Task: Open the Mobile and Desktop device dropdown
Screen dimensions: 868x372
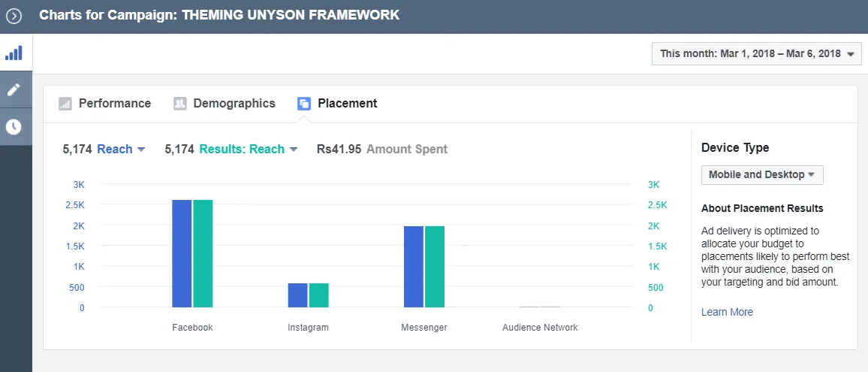Action: coord(761,174)
